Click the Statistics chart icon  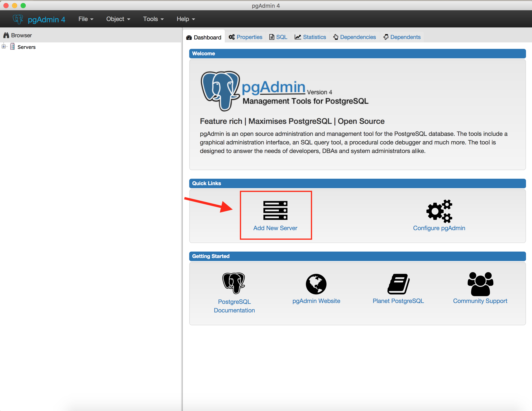[x=298, y=37]
